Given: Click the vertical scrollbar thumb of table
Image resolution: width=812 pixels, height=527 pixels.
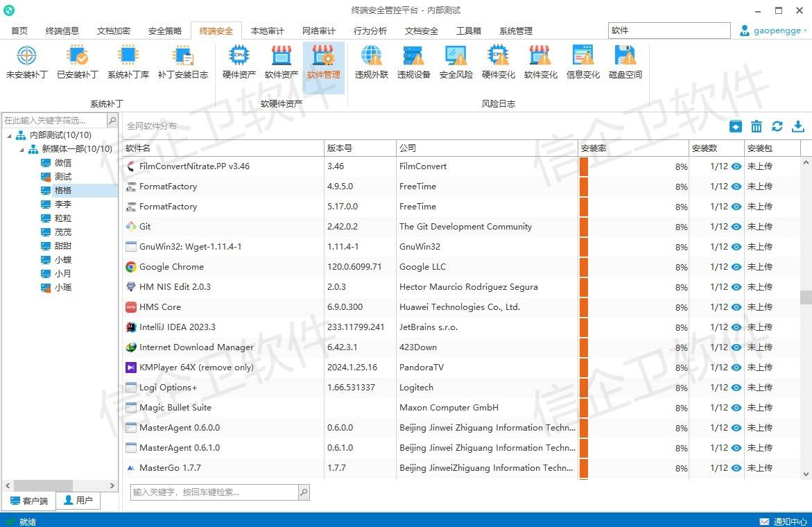Looking at the screenshot, I should (x=806, y=297).
